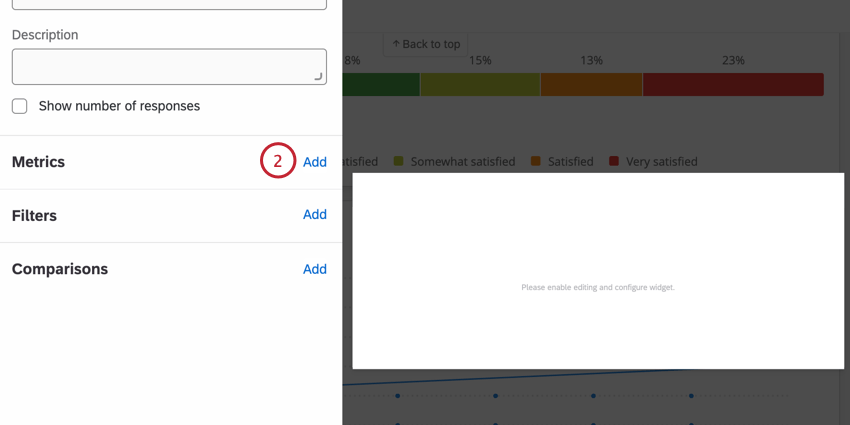
Task: Select the olive-green bar segment
Action: point(480,85)
